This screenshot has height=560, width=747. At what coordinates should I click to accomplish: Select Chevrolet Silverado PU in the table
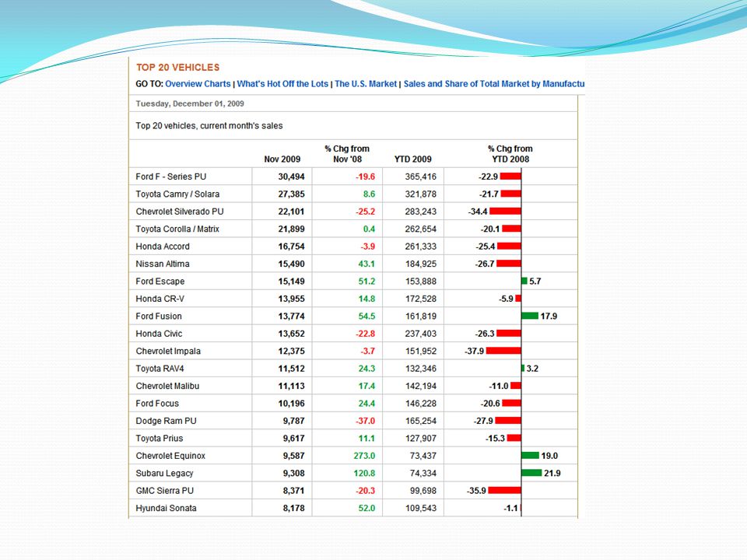pos(180,212)
